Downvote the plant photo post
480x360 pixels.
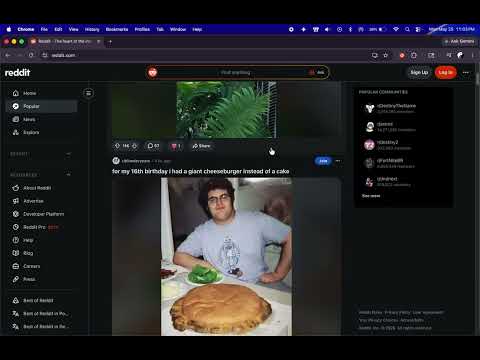(135, 146)
